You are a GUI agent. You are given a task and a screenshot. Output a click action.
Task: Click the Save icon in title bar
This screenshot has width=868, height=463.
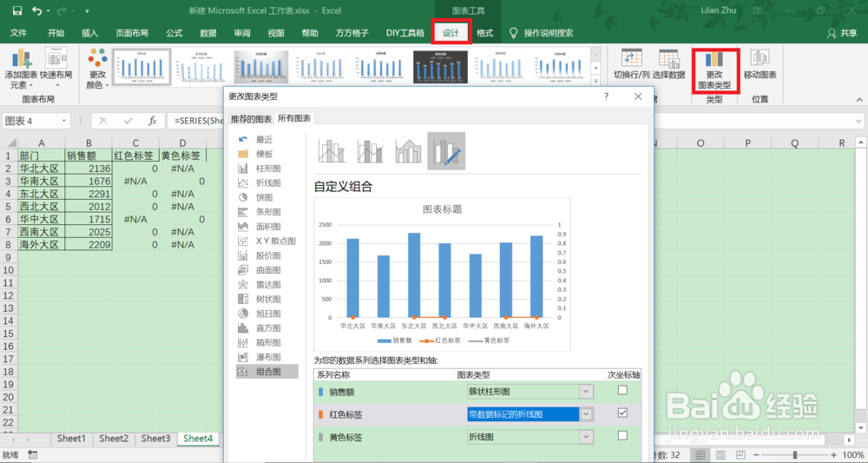click(x=17, y=10)
